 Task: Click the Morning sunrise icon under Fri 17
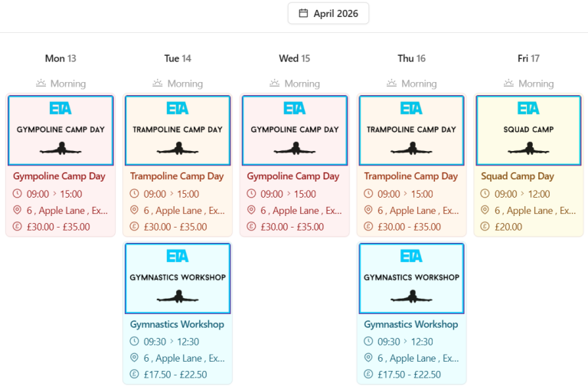[509, 84]
